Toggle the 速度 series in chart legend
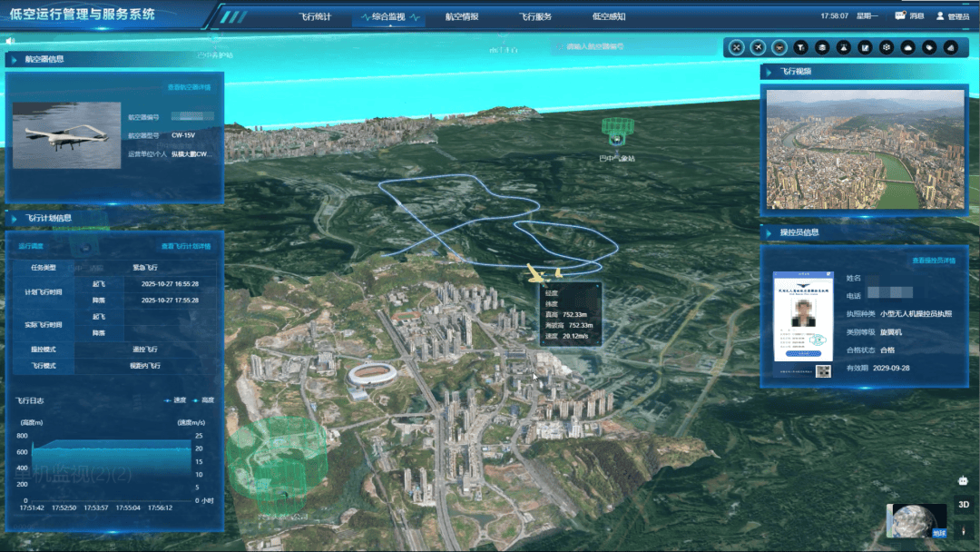 [x=176, y=399]
